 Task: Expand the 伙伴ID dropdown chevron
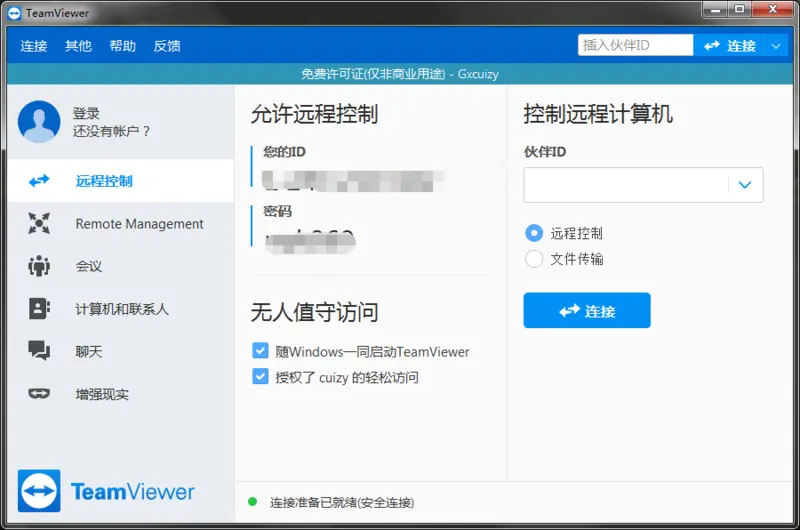click(745, 185)
